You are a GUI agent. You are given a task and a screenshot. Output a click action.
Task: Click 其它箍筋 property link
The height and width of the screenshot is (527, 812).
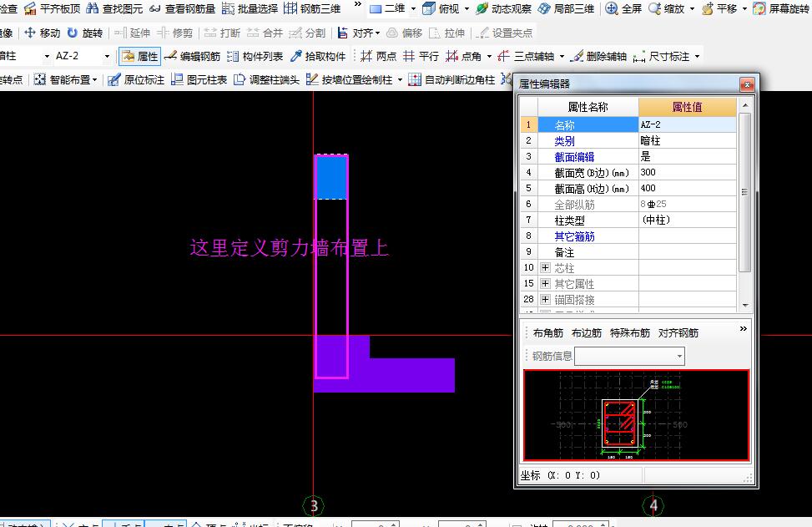tap(574, 236)
